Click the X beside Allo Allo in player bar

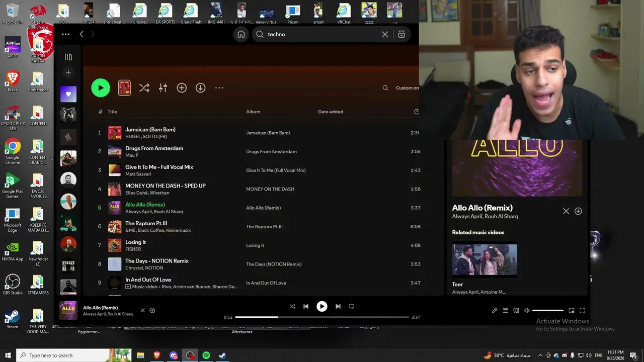143,310
